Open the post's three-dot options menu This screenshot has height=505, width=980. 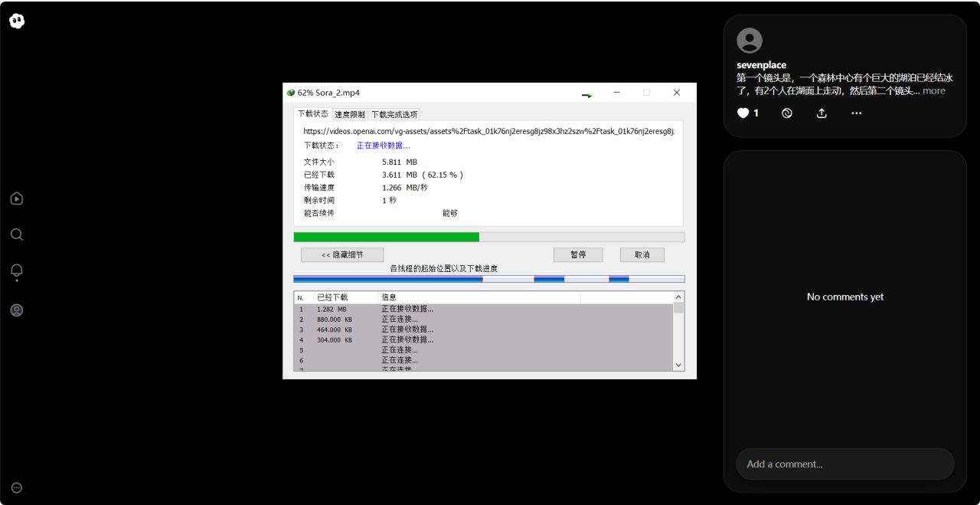coord(857,113)
